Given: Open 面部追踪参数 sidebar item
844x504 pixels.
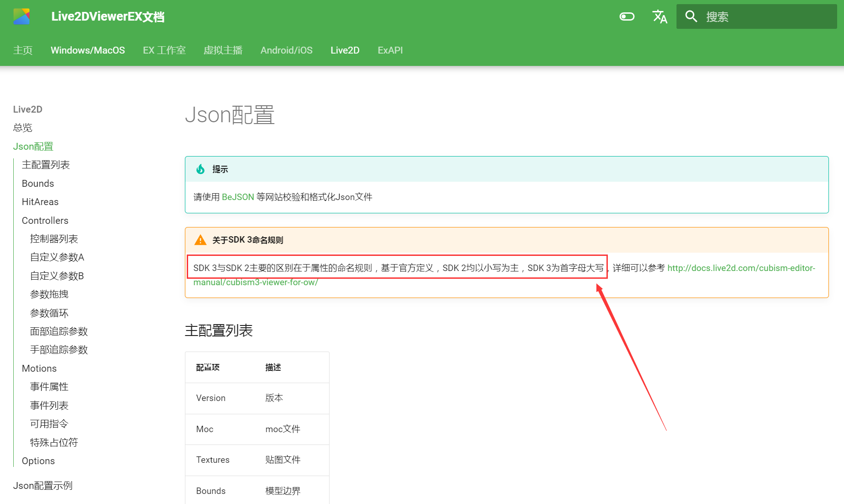Looking at the screenshot, I should [x=59, y=331].
